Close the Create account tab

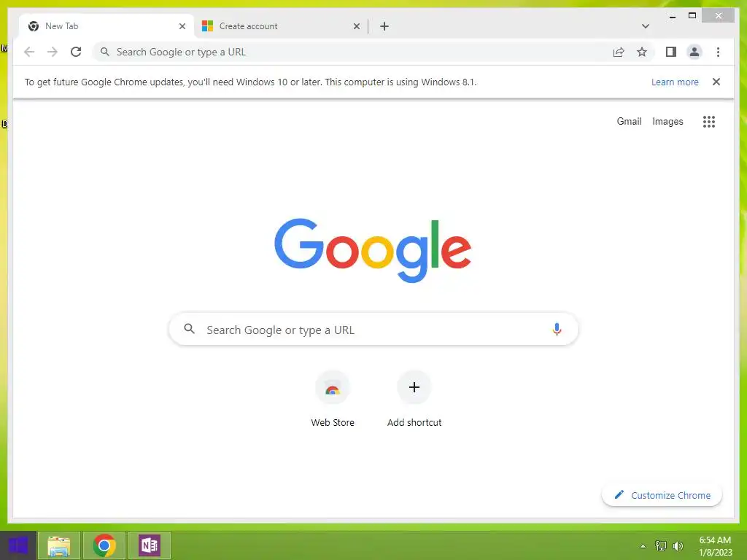(356, 26)
